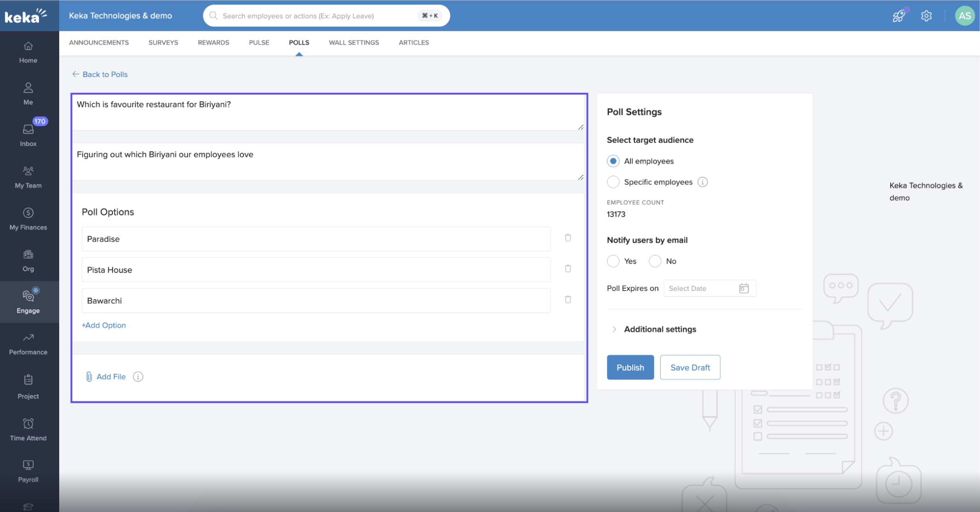Screen dimensions: 980x512
Task: Choose Yes for email notifications
Action: [x=613, y=261]
